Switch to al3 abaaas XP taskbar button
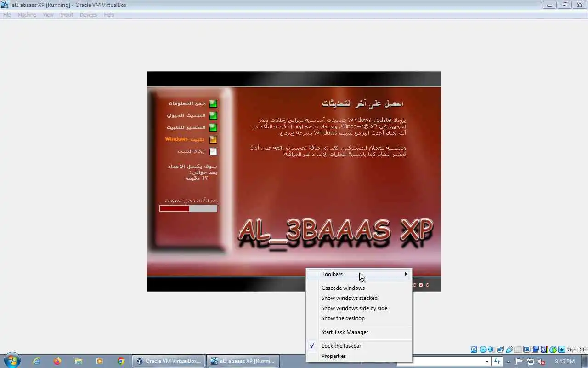588x368 pixels. click(x=243, y=361)
